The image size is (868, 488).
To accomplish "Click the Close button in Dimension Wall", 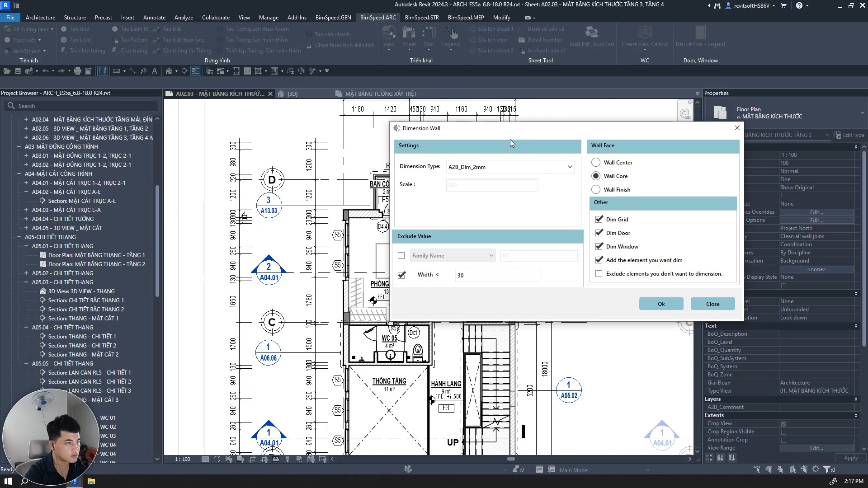I will (x=712, y=304).
